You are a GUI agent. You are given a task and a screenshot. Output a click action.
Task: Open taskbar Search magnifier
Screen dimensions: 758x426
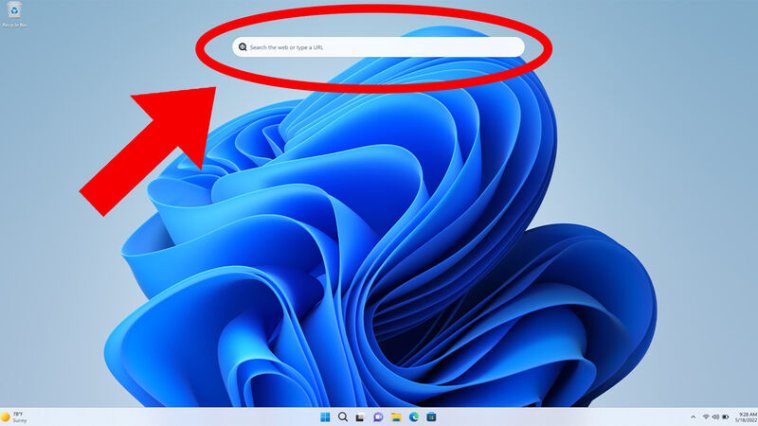pyautogui.click(x=343, y=417)
